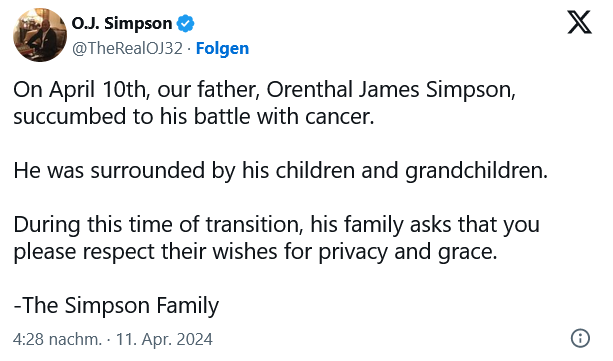Click the '-The Simpson Family' signature
This screenshot has width=613, height=361.
pyautogui.click(x=116, y=305)
